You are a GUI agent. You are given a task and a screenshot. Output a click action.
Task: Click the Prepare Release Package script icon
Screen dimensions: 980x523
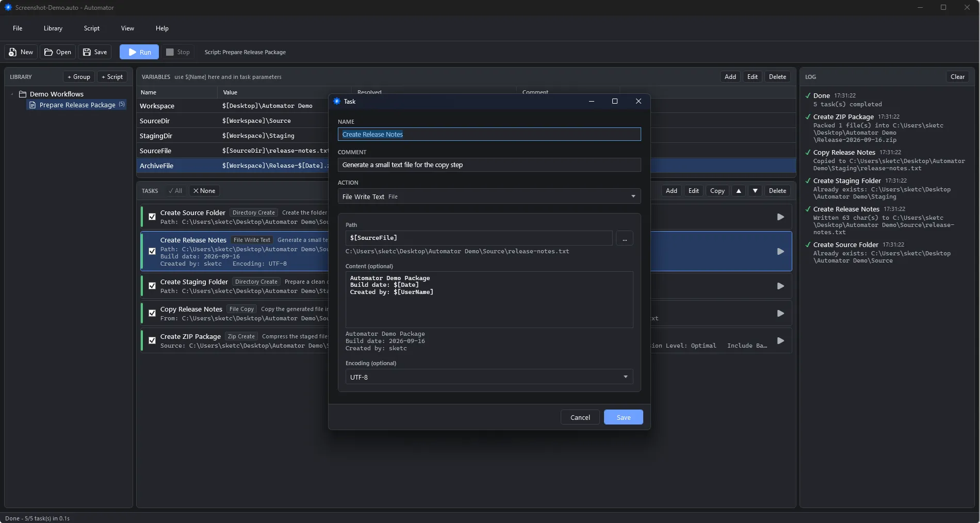pyautogui.click(x=32, y=105)
